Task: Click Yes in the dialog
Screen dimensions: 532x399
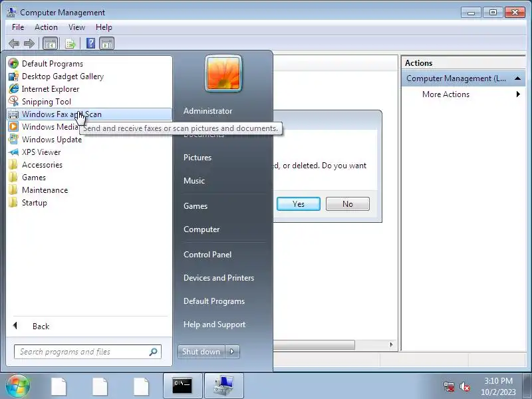Action: tap(299, 204)
